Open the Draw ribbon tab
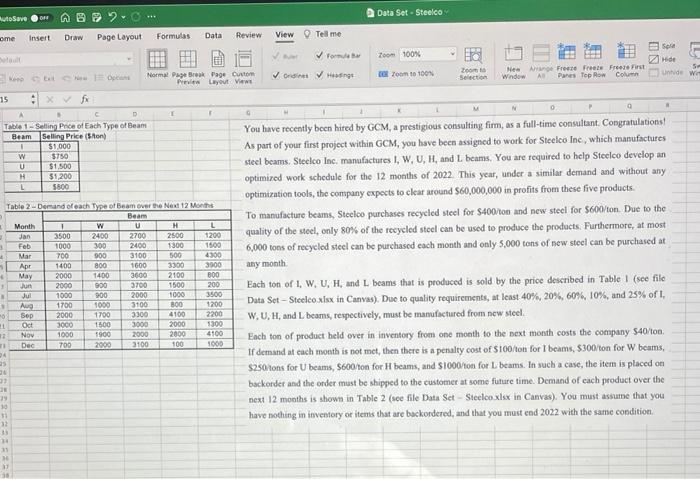This screenshot has width=700, height=479. [x=73, y=37]
